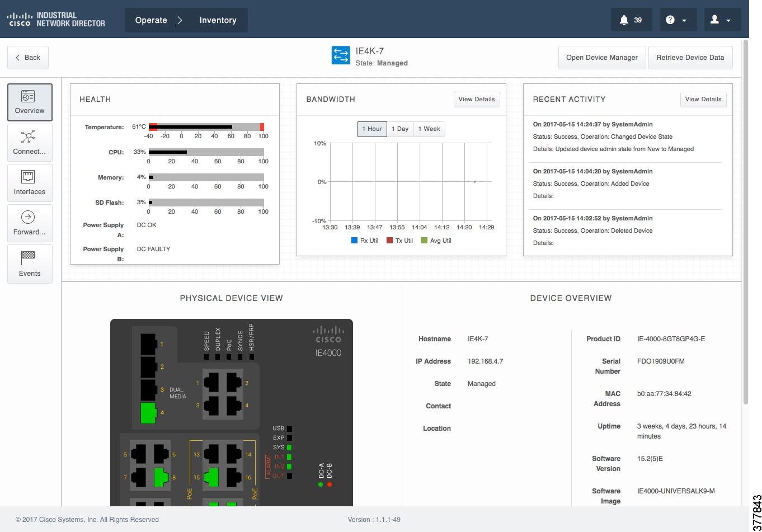Click the USB indicator LED

point(289,429)
